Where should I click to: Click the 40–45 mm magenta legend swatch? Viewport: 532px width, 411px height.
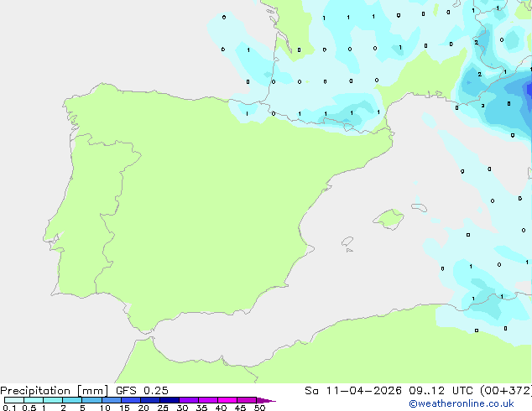point(227,400)
